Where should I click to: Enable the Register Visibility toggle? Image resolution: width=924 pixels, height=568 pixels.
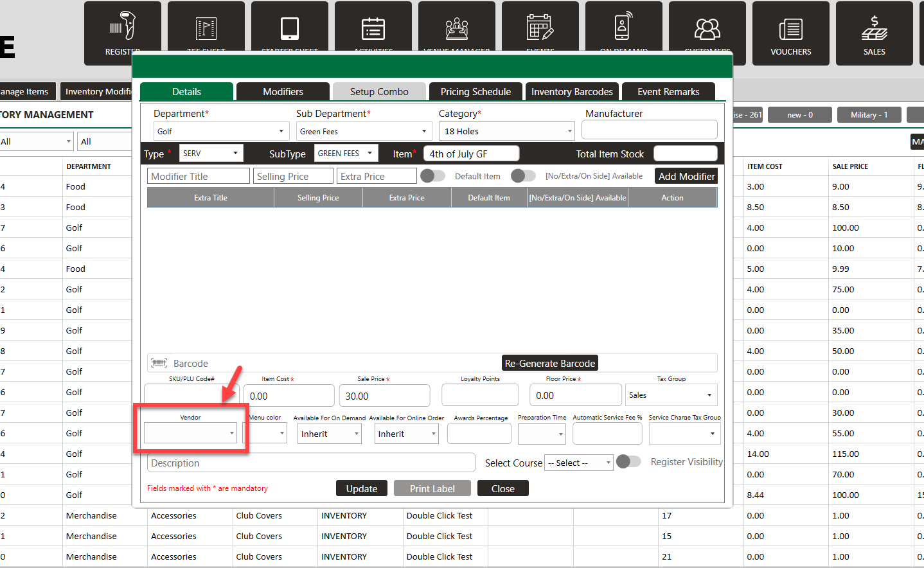[628, 462]
